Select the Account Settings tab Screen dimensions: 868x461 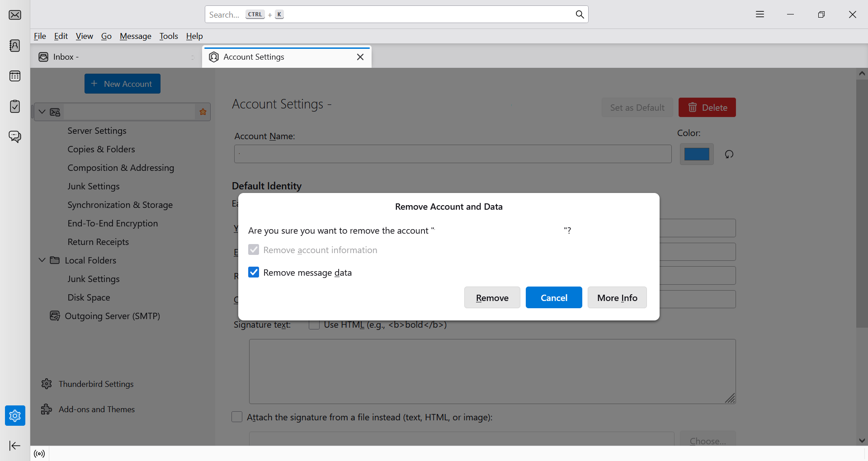point(287,57)
